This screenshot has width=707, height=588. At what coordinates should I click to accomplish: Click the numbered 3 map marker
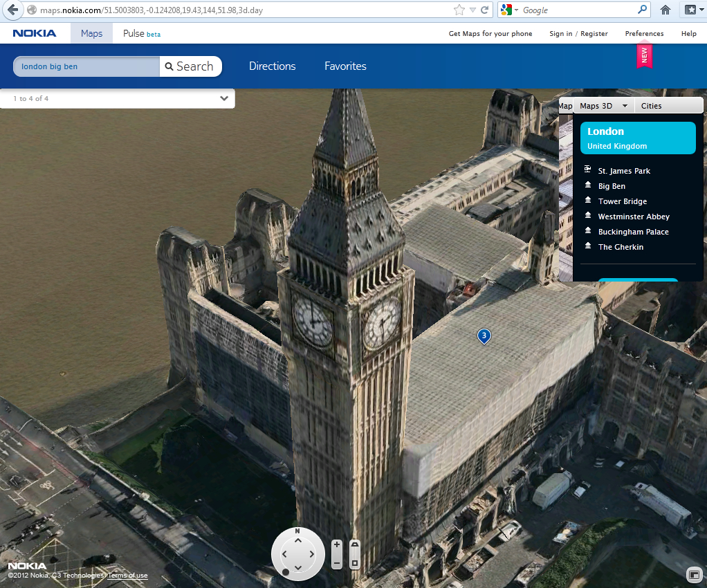tap(484, 336)
